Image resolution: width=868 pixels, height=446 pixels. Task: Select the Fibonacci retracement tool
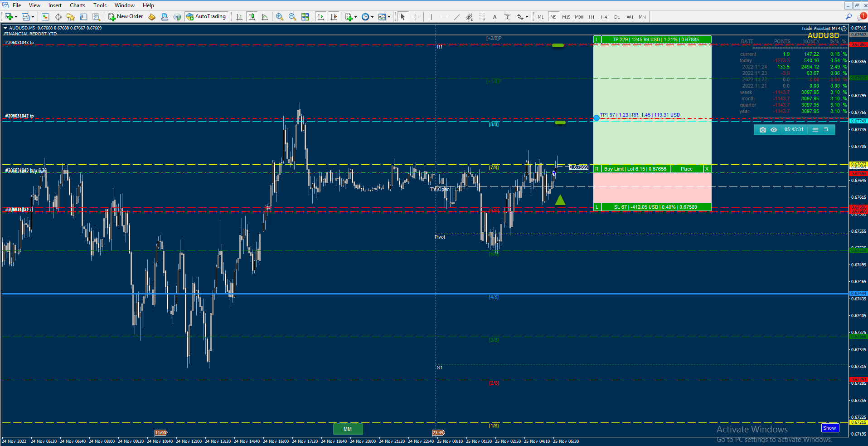pyautogui.click(x=482, y=17)
